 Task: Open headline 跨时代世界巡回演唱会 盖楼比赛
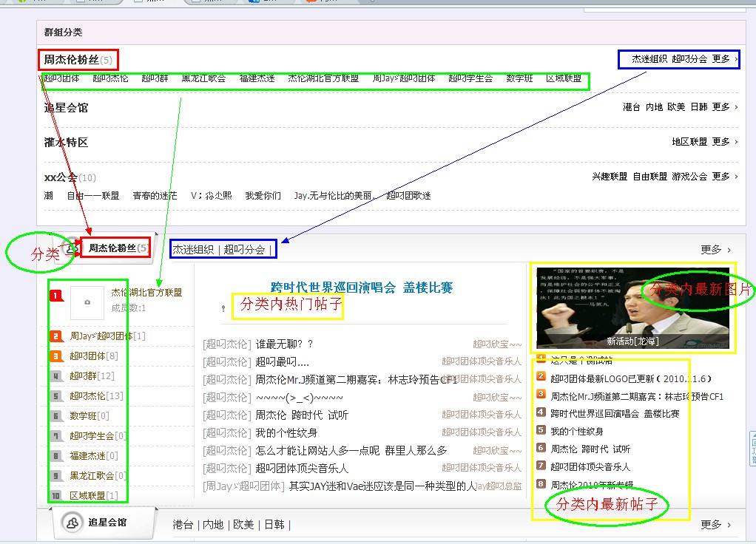pyautogui.click(x=362, y=288)
